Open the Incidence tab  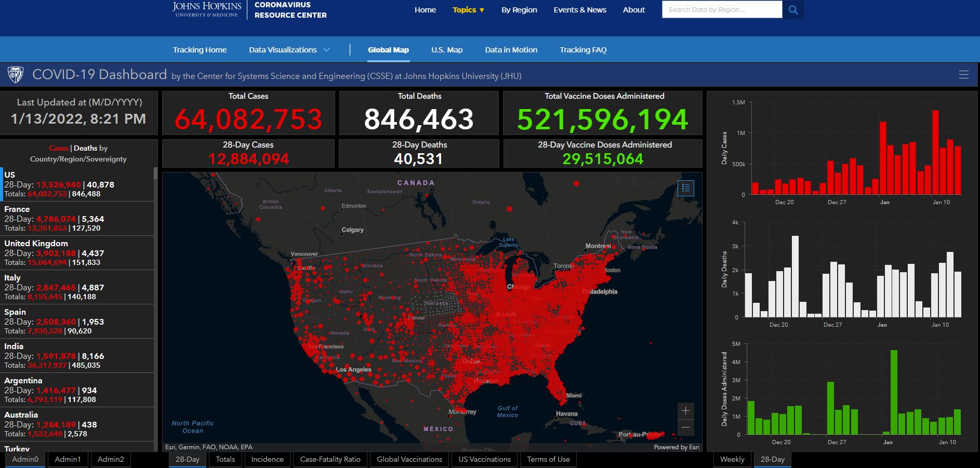coord(268,459)
